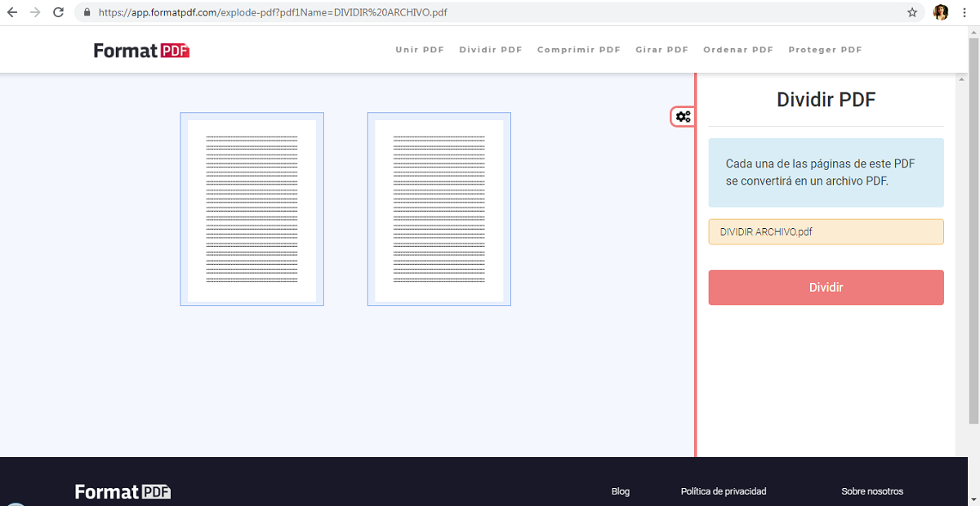Viewport: 980px width, 506px height.
Task: Switch to the Unir PDF tool
Action: 420,50
